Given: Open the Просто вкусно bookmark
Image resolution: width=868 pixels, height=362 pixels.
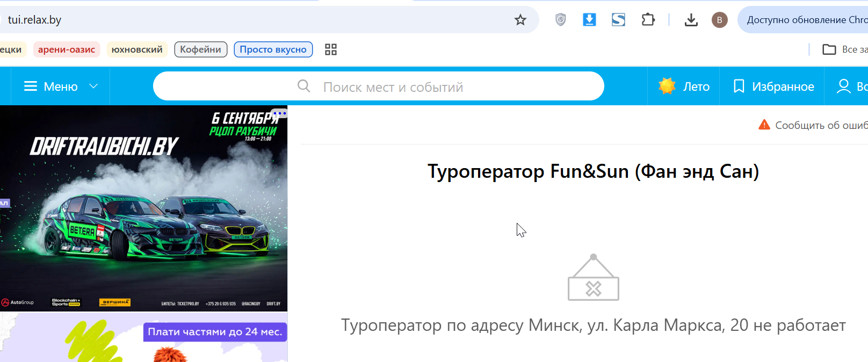Looking at the screenshot, I should [x=273, y=49].
